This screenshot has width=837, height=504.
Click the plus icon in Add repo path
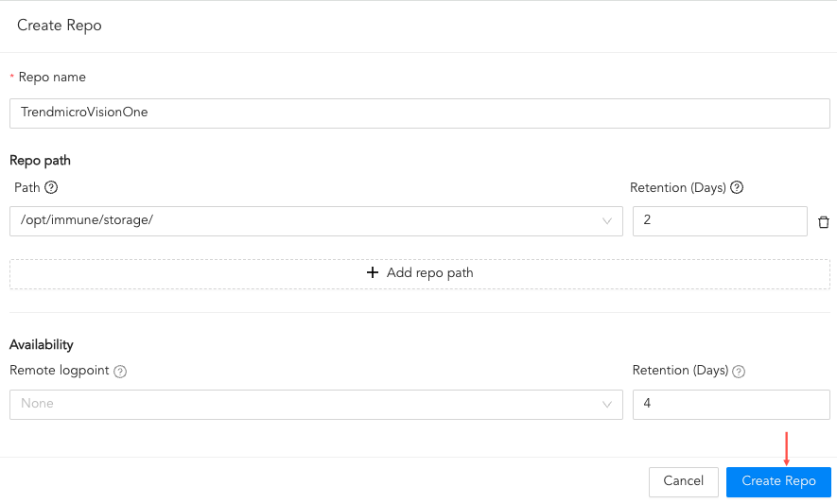coord(373,273)
